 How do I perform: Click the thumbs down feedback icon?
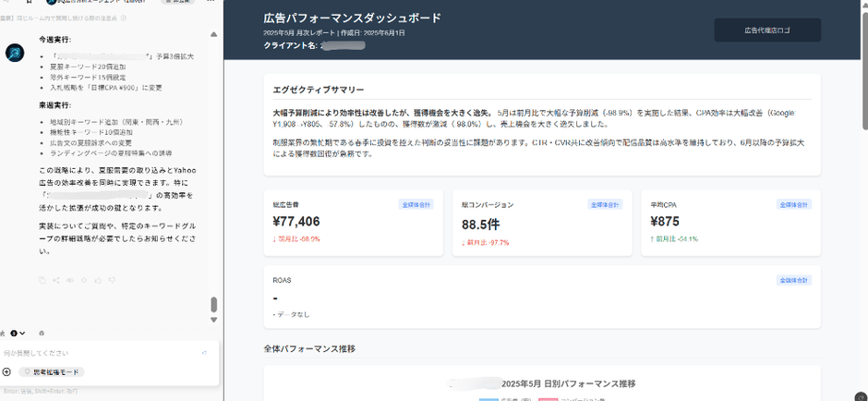(x=112, y=280)
